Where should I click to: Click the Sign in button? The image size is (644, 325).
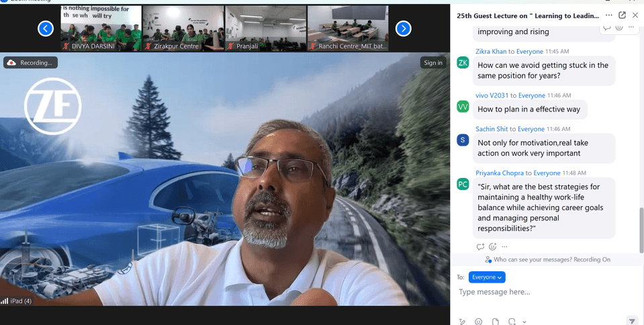tap(433, 62)
